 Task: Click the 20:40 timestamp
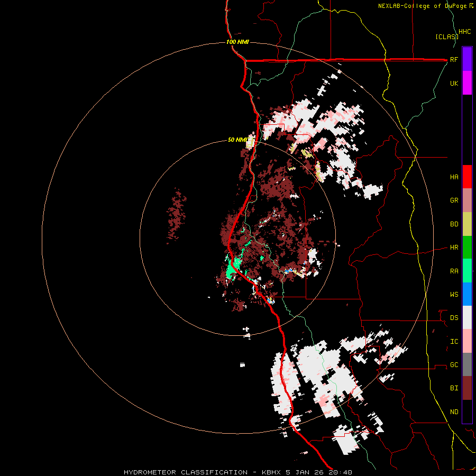(x=342, y=472)
